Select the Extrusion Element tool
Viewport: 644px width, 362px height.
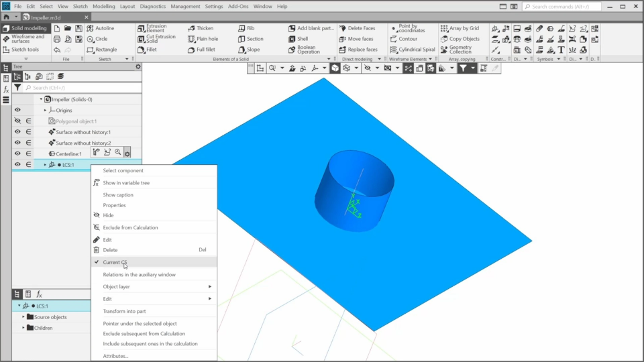coord(142,29)
